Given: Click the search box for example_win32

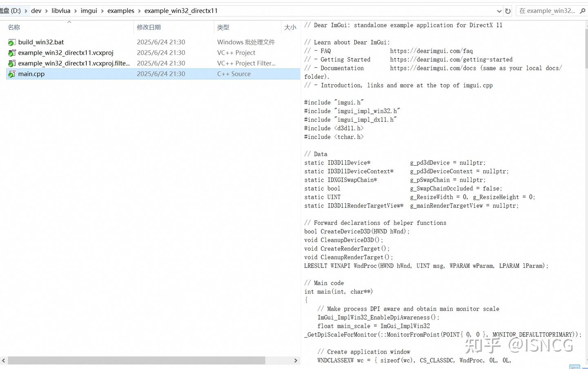Looking at the screenshot, I should coord(547,11).
